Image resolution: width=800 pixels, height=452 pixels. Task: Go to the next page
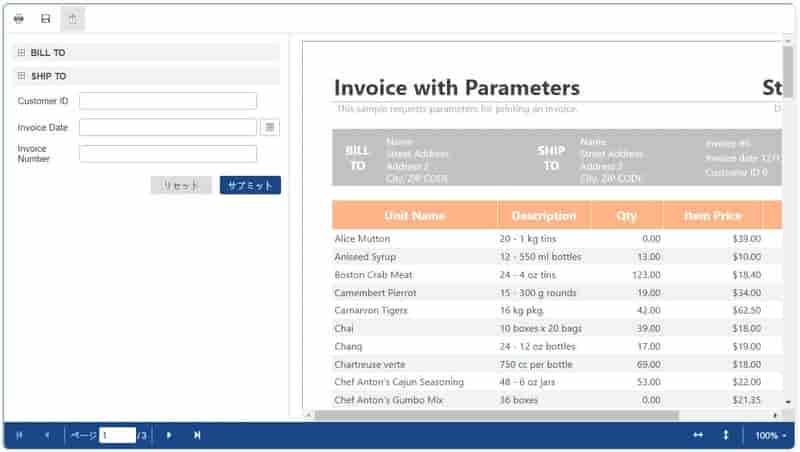pyautogui.click(x=169, y=435)
